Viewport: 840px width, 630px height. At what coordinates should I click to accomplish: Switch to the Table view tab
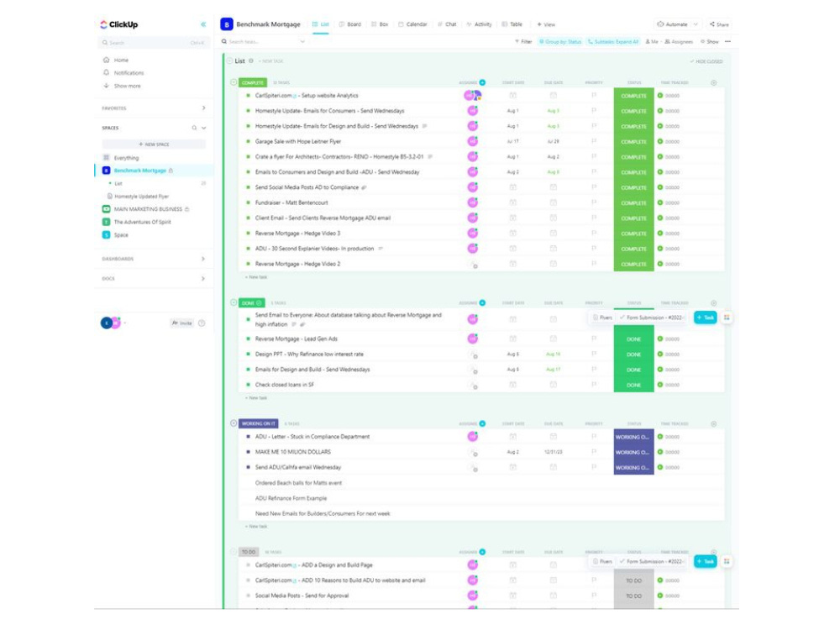click(x=512, y=24)
